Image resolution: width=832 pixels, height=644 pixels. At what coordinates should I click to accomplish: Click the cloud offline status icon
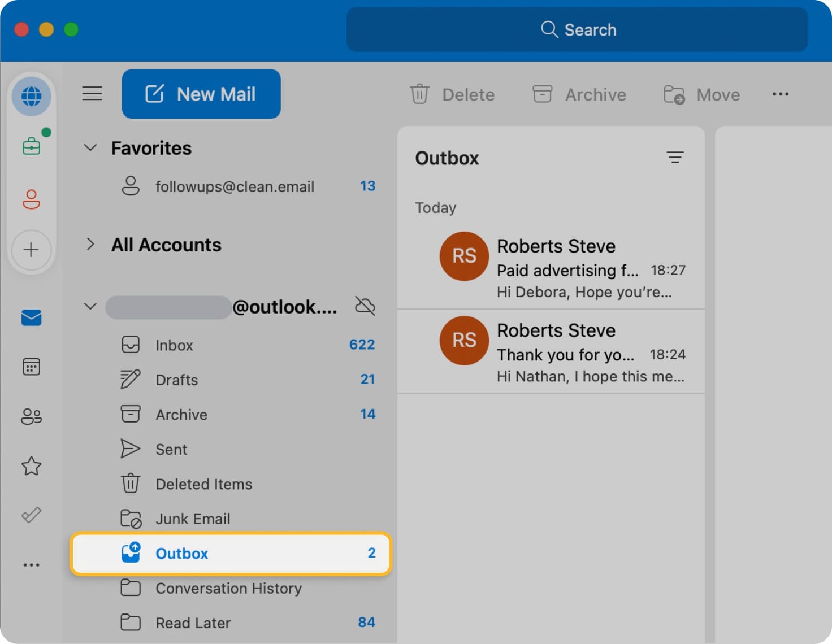(x=365, y=306)
